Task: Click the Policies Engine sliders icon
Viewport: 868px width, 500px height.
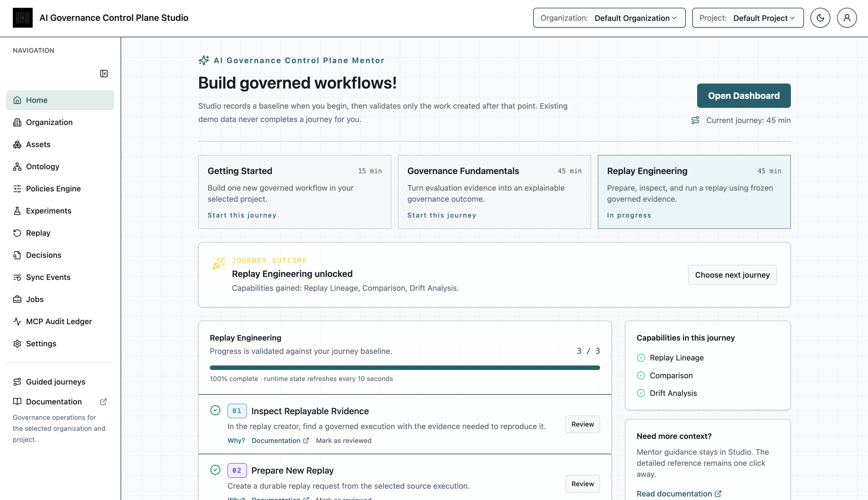Action: [x=17, y=189]
